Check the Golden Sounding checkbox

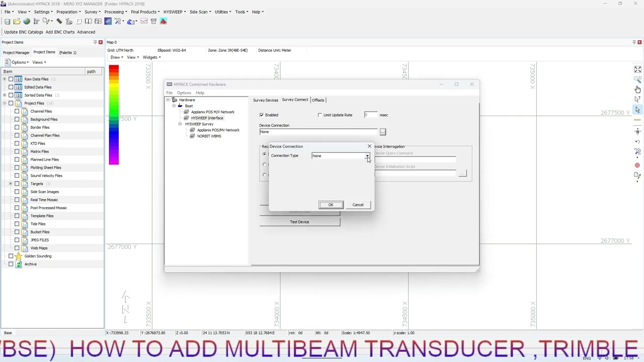click(11, 256)
